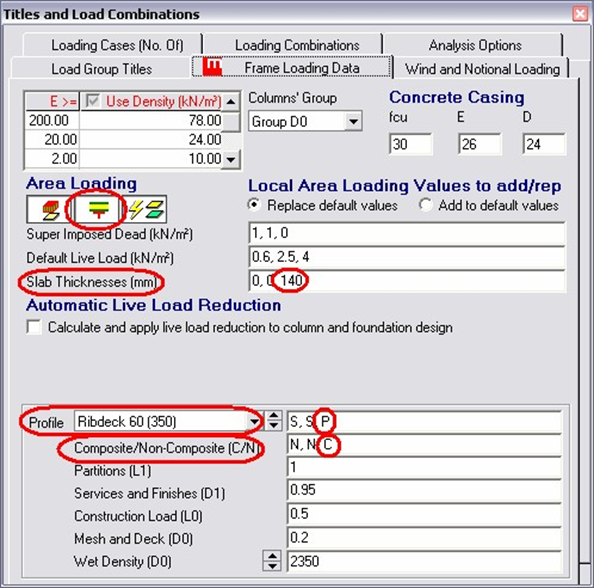This screenshot has height=588, width=594.
Task: Toggle the Use Density checkbox
Action: click(x=92, y=101)
